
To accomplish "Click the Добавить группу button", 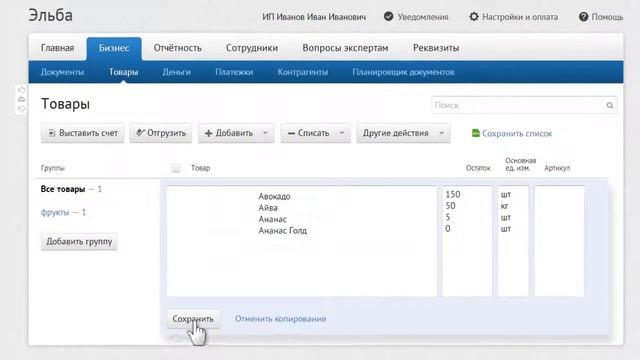I will point(79,242).
